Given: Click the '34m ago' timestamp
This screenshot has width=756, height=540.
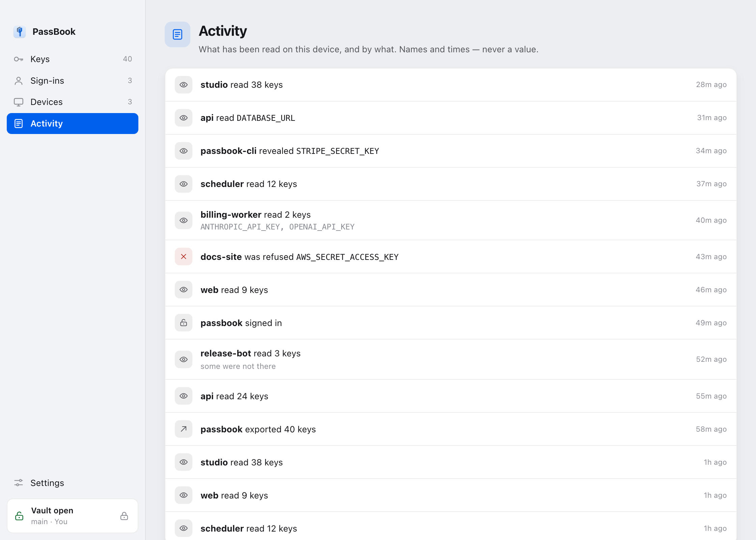Looking at the screenshot, I should [711, 151].
